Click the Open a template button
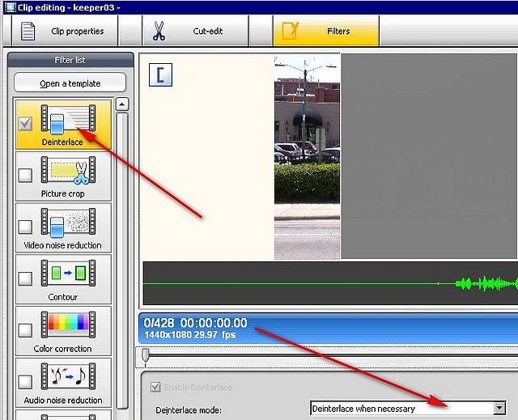The image size is (518, 420). click(70, 83)
